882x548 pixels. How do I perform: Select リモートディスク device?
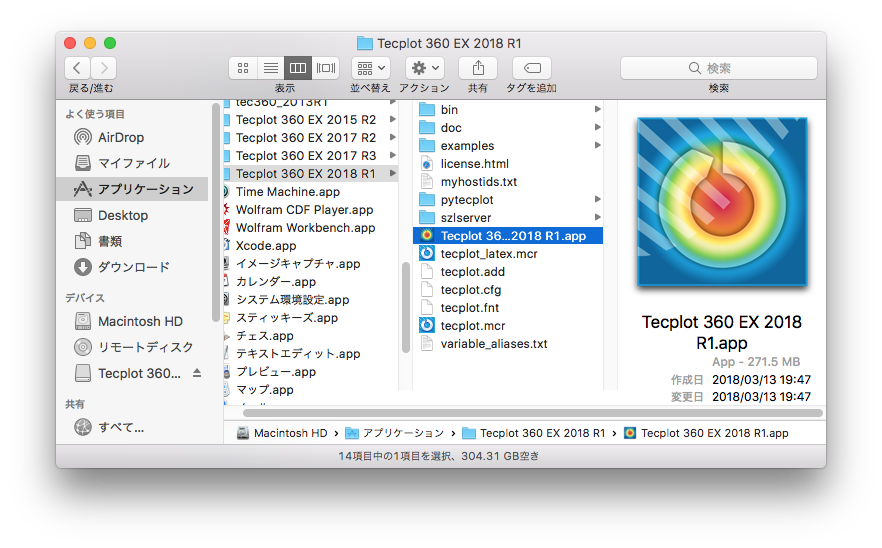tap(133, 347)
